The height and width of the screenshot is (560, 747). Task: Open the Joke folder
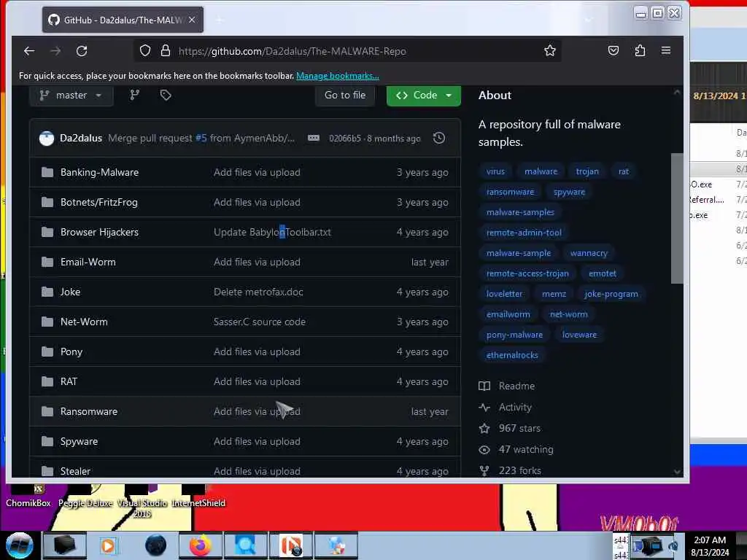coord(70,292)
